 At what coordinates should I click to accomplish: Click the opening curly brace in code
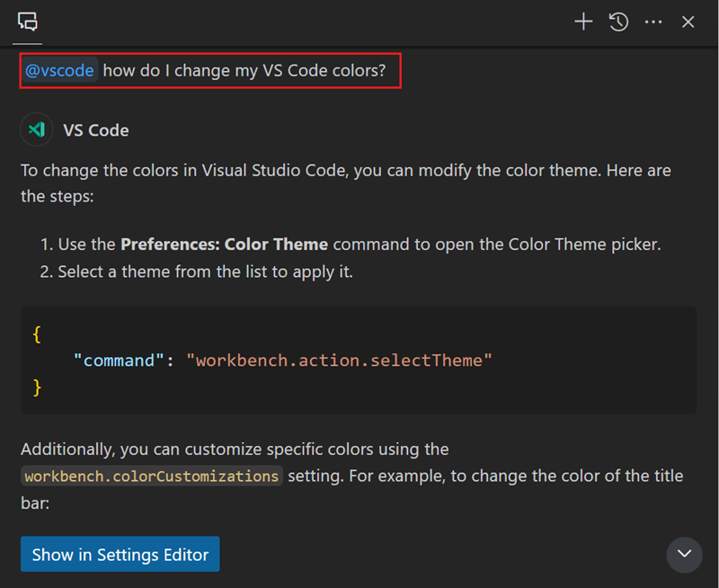point(37,334)
